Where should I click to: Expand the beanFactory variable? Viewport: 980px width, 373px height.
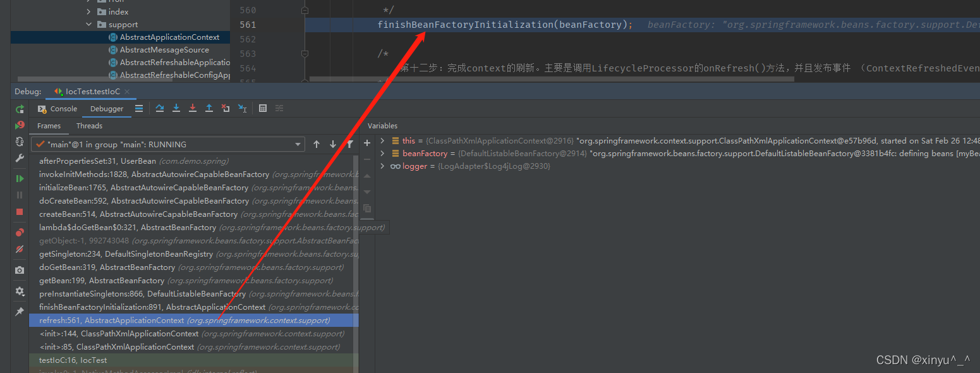click(383, 152)
